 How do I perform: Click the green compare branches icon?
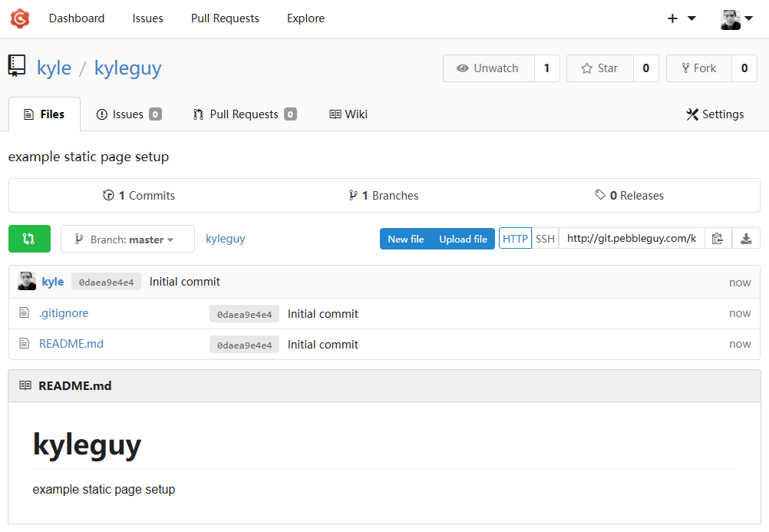click(29, 238)
